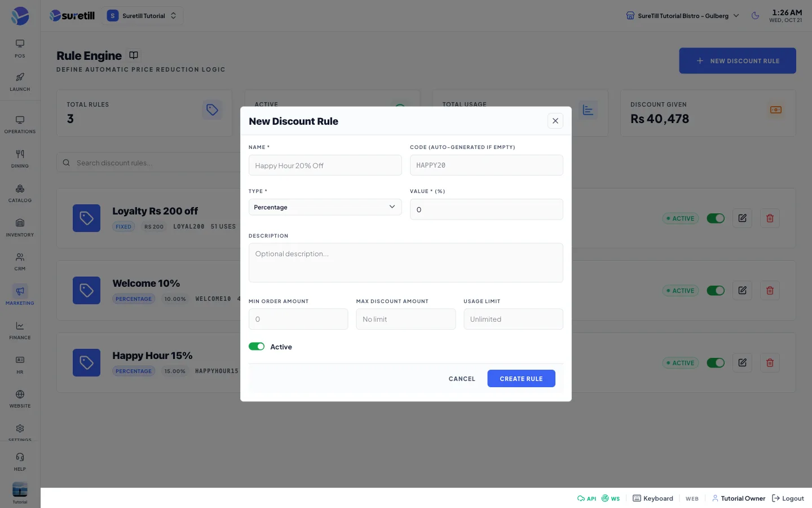Open the HR sidebar icon
812x508 pixels.
(20, 365)
